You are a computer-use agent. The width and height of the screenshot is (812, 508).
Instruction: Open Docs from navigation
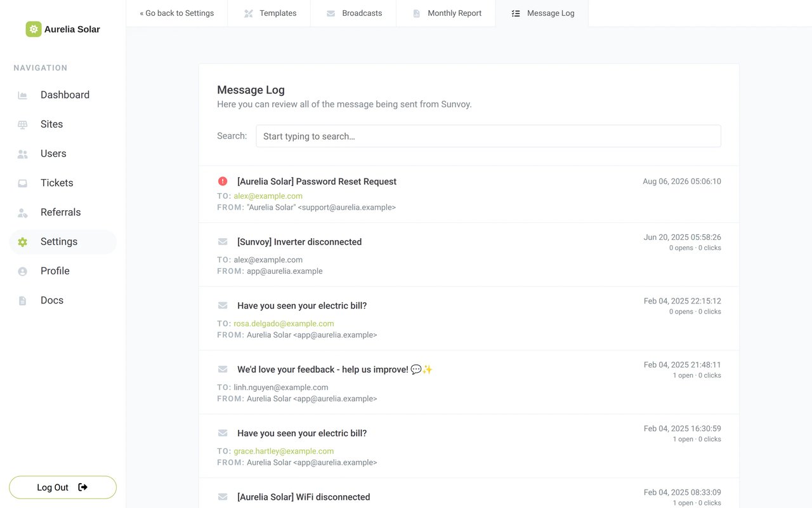pyautogui.click(x=63, y=300)
